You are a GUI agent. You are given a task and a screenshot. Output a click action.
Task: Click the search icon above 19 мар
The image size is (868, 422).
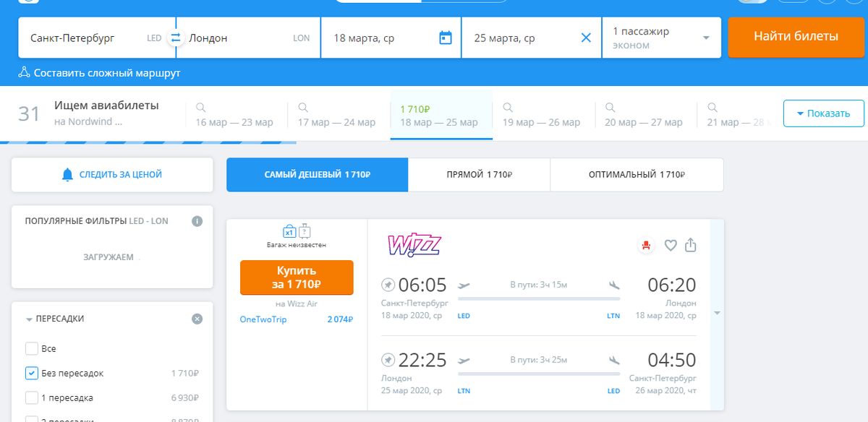point(508,106)
